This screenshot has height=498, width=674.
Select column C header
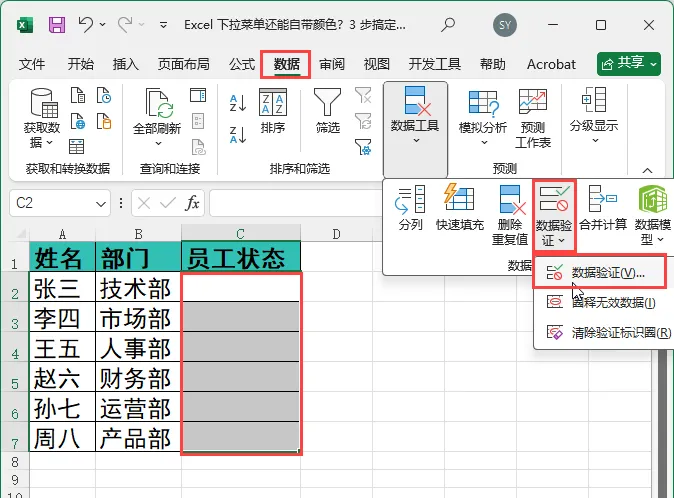tap(241, 233)
